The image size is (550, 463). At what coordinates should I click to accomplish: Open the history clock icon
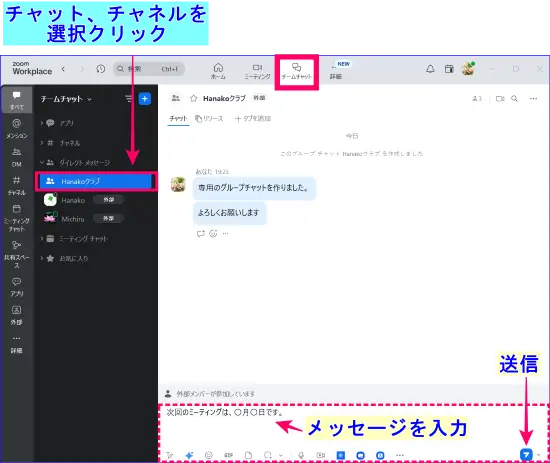[101, 69]
